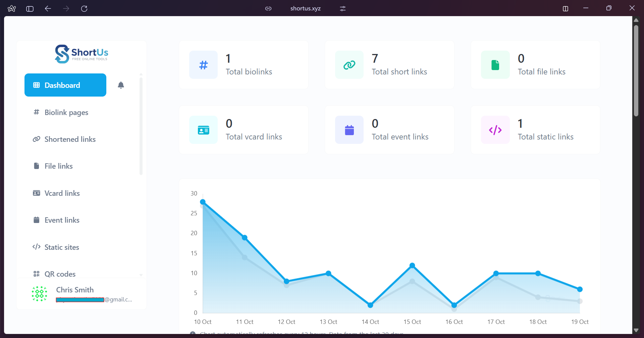The width and height of the screenshot is (644, 338).
Task: Reload the page with the refresh icon
Action: pos(84,8)
